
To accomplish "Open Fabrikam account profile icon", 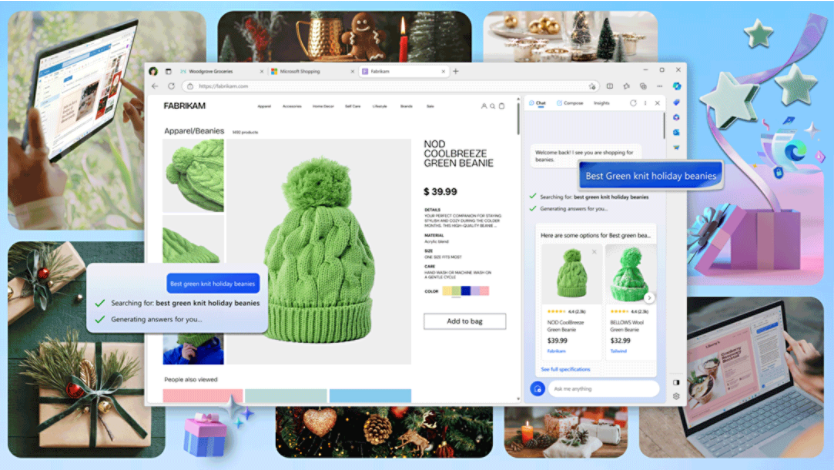I will (484, 106).
